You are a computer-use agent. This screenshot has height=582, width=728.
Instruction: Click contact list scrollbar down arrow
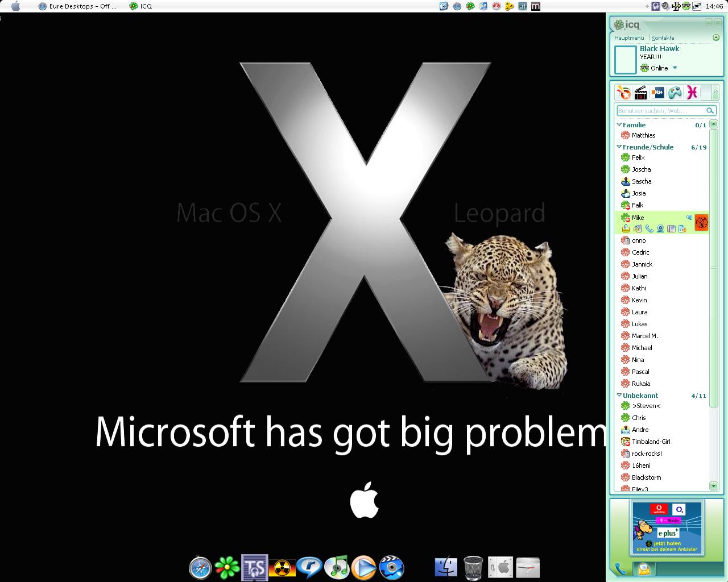click(714, 485)
